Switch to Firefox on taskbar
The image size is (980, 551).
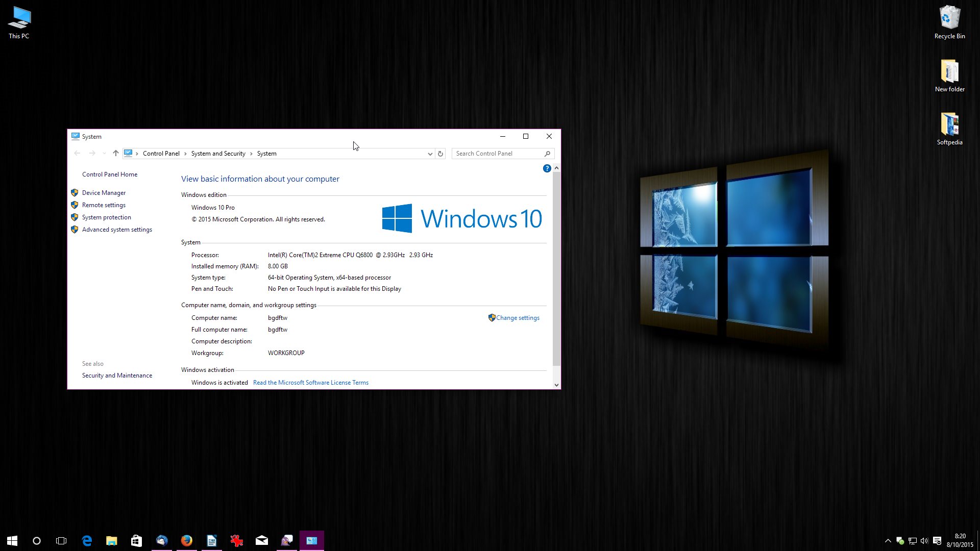tap(187, 541)
